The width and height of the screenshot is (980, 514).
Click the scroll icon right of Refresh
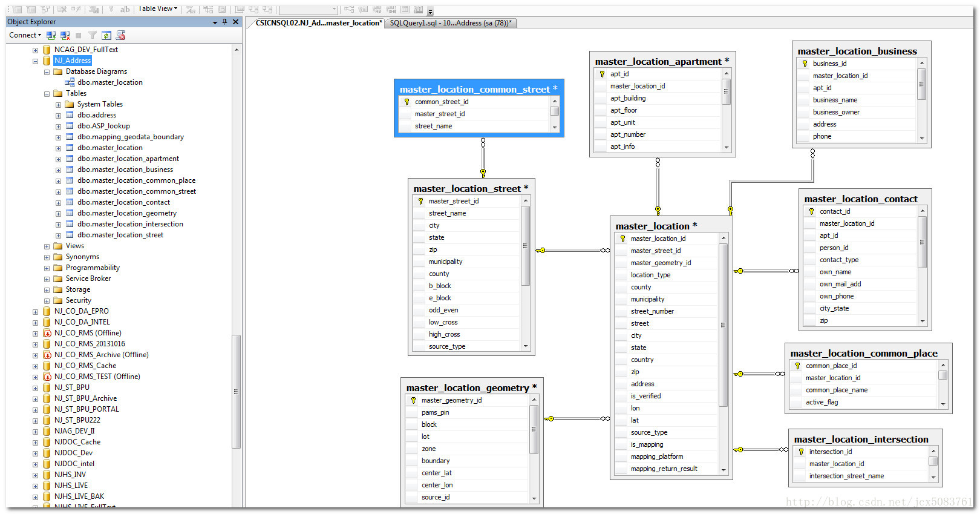point(120,35)
